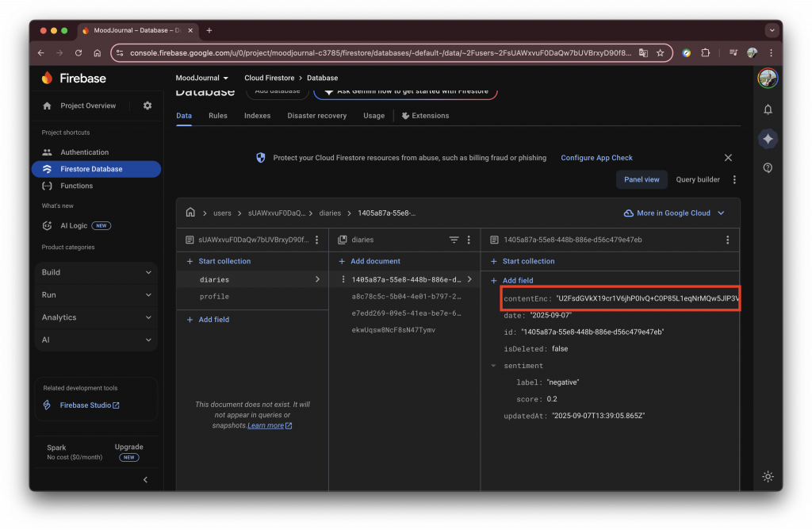Collapse the sidebar with the arrow
Screen dimensions: 812x530
pyautogui.click(x=145, y=480)
